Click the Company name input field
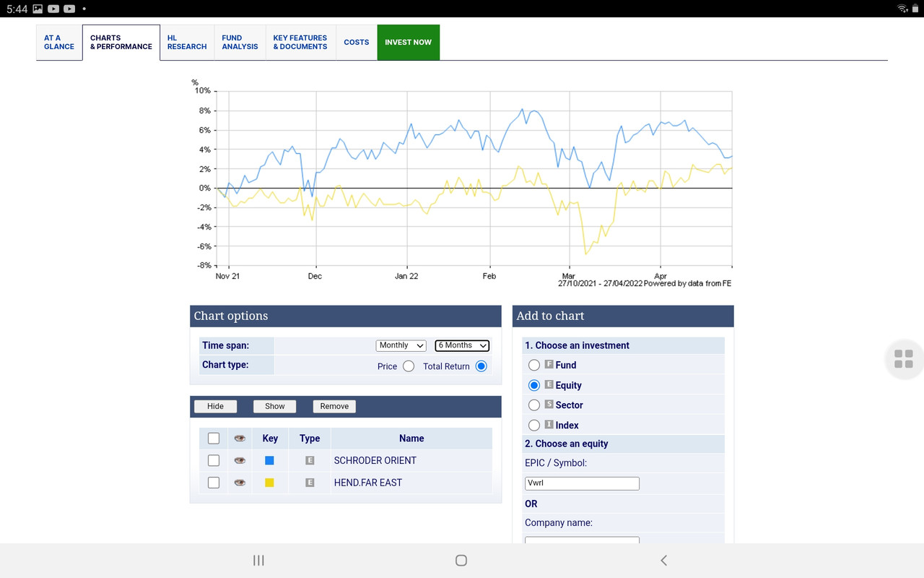The height and width of the screenshot is (578, 924). (x=582, y=540)
